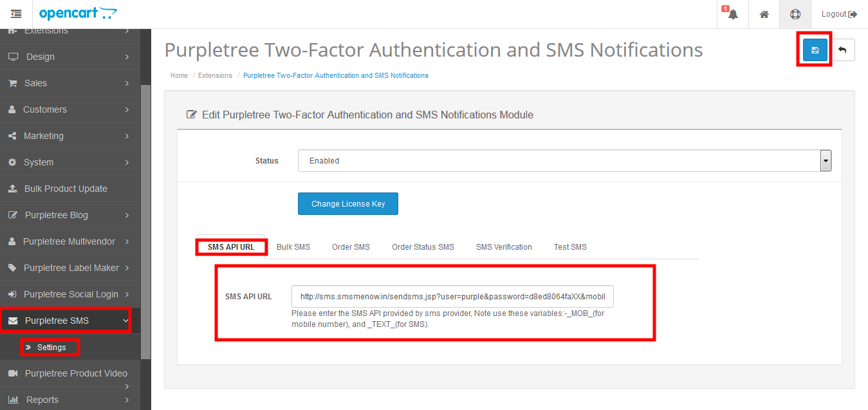Expand the Purpletree Blog chevron

(127, 215)
